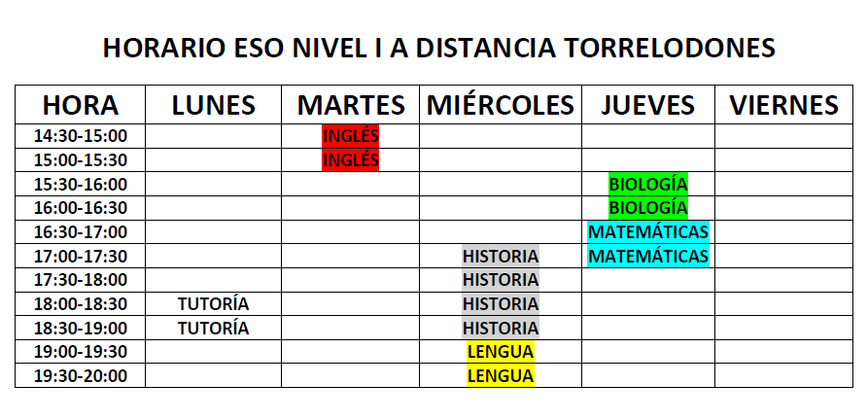The width and height of the screenshot is (868, 419).
Task: Select the gray HISTORIA cell at 17:00-17:30
Action: coord(501,256)
